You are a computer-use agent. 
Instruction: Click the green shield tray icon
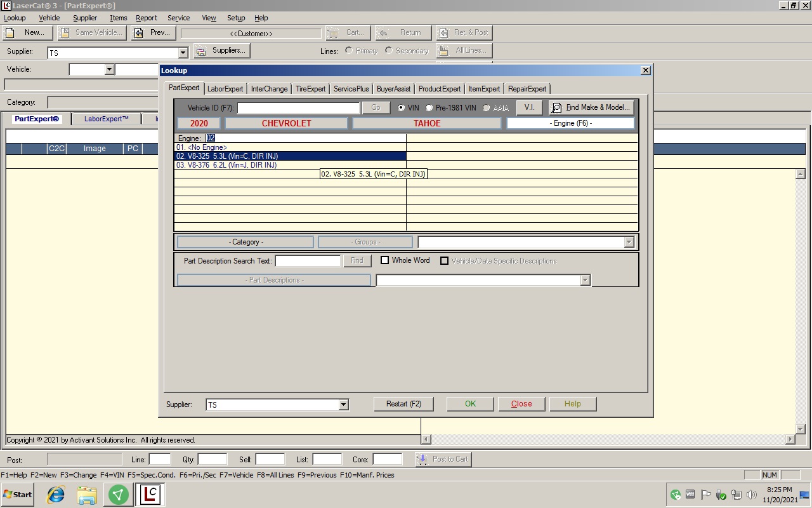(x=675, y=495)
